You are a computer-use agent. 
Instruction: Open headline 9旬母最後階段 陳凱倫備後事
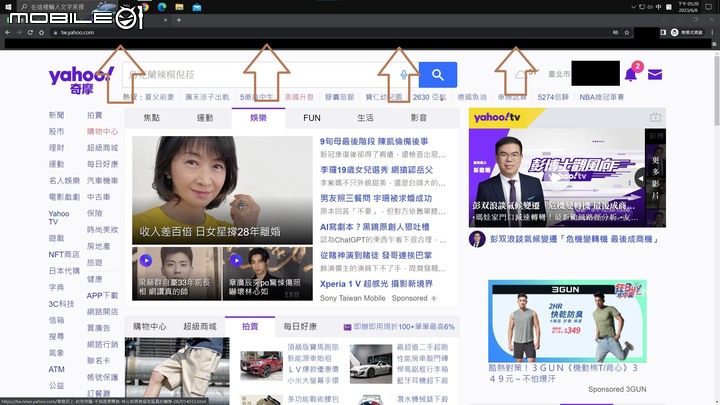(374, 141)
